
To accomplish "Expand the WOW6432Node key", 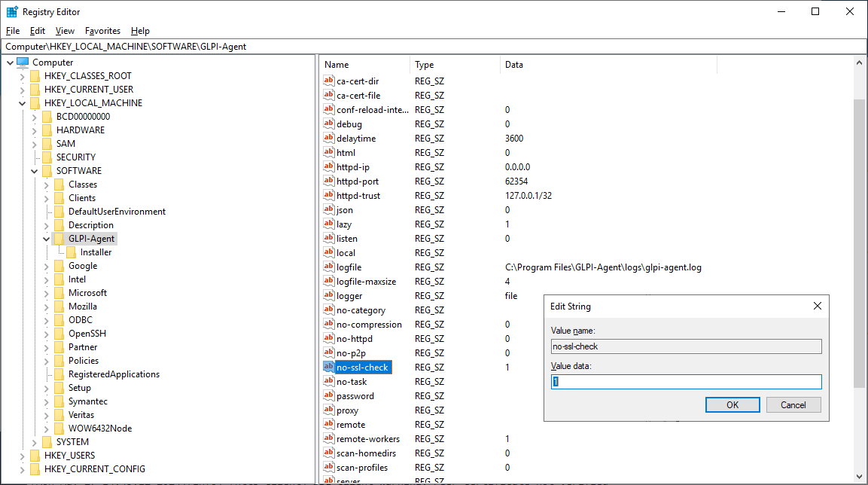I will pos(47,429).
